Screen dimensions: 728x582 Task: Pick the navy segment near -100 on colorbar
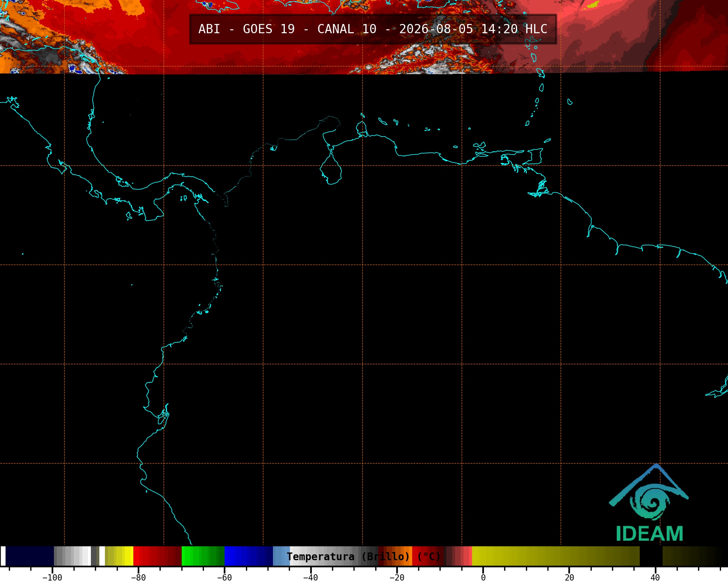click(x=30, y=556)
